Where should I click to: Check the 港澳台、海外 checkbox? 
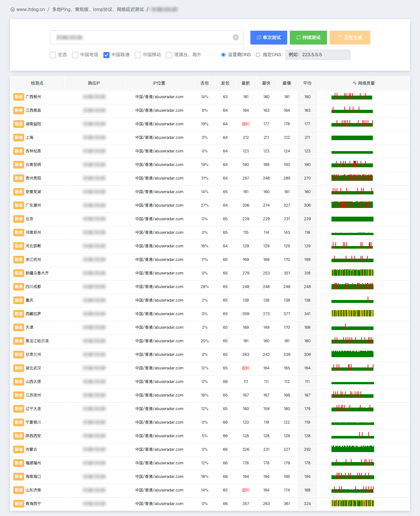click(169, 55)
